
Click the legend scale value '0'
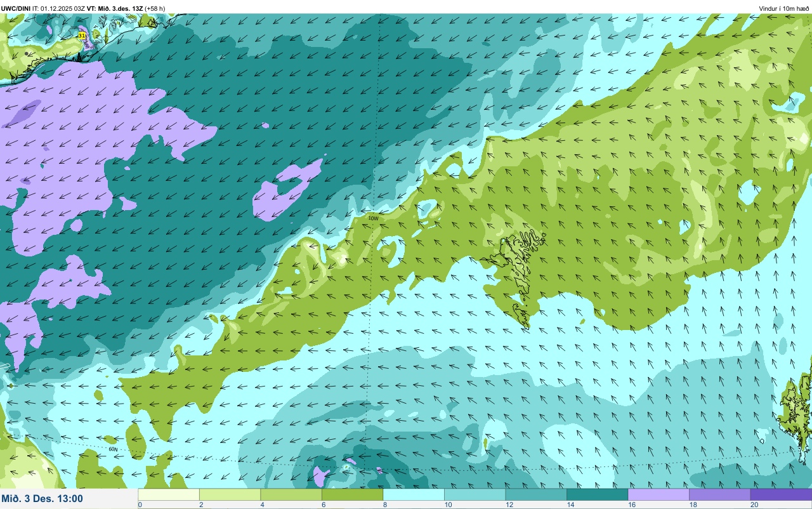(x=140, y=505)
